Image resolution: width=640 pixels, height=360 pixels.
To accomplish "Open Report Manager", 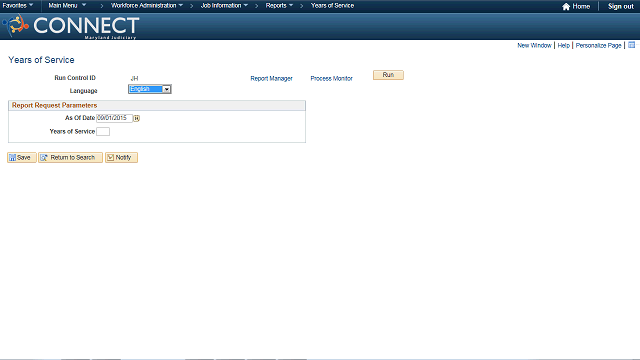I will (x=271, y=78).
